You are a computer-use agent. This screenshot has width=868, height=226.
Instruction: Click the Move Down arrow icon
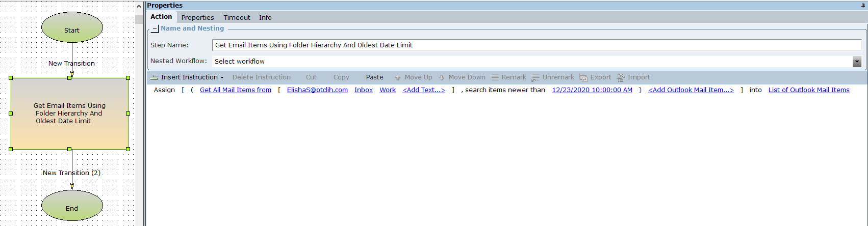[x=442, y=78]
